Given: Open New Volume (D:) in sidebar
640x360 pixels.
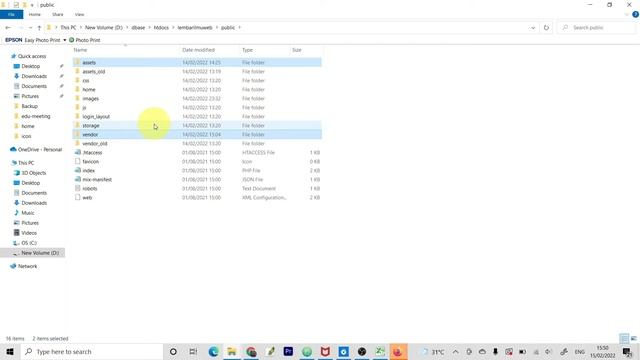Looking at the screenshot, I should coord(40,253).
